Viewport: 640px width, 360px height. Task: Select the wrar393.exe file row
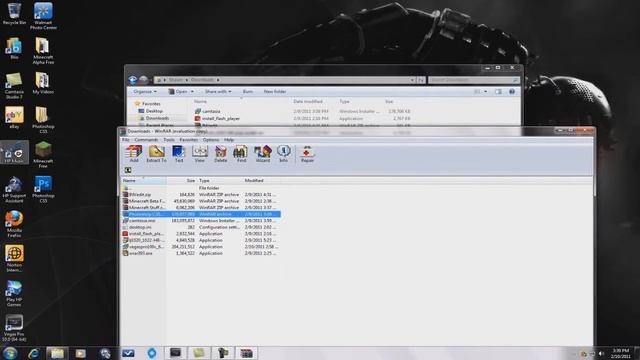pos(201,253)
